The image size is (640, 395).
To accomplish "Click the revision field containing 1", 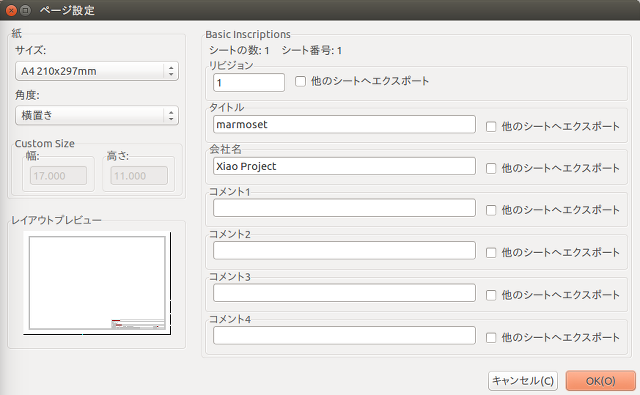I will point(249,82).
